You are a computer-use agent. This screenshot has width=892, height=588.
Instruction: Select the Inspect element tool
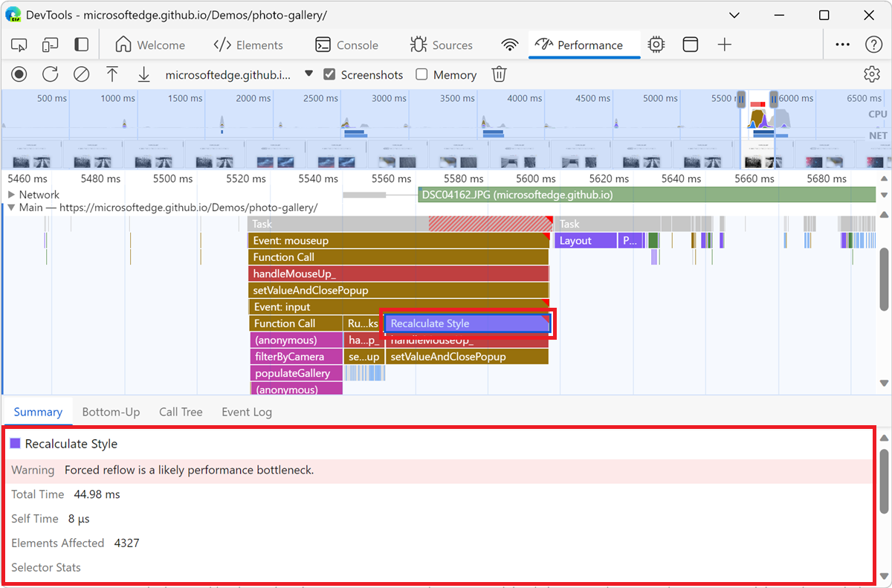tap(19, 45)
